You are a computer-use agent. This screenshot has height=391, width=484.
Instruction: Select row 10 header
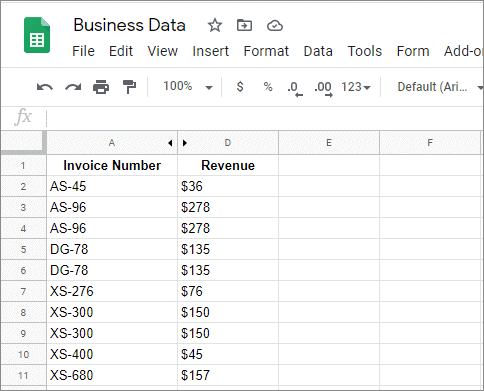23,354
